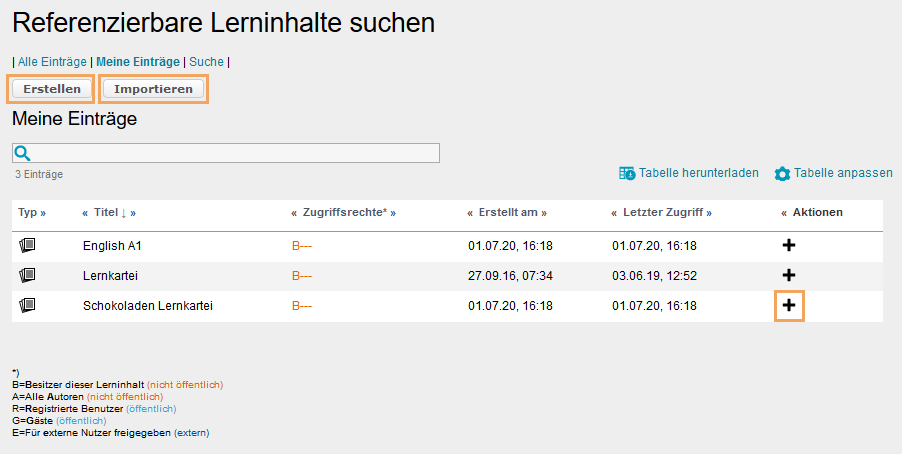This screenshot has width=902, height=454.
Task: Click the plus icon in Lernkartei row
Action: (x=788, y=275)
